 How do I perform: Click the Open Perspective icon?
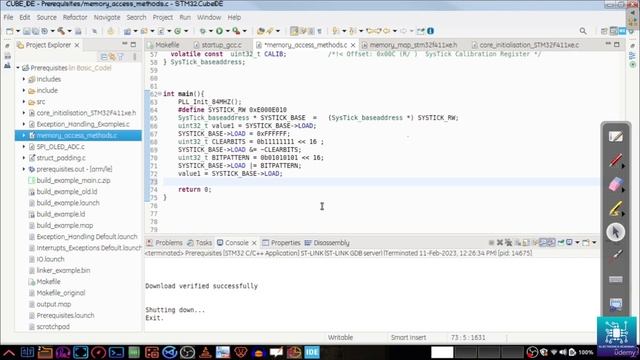click(x=604, y=31)
